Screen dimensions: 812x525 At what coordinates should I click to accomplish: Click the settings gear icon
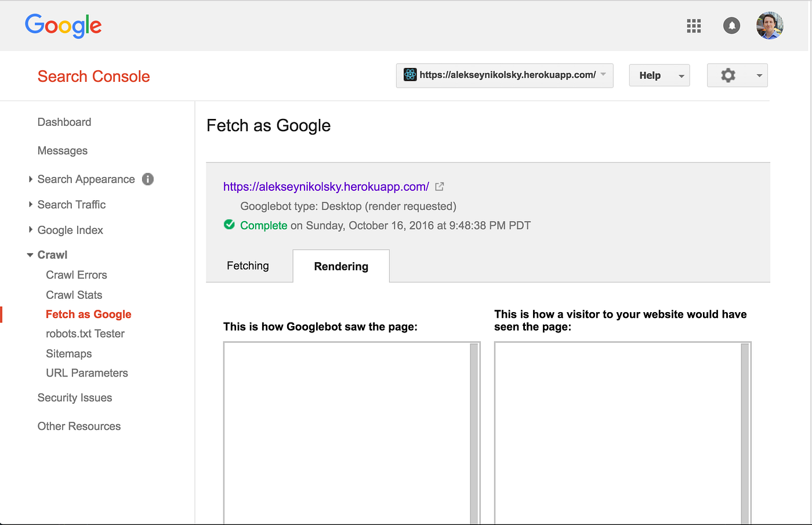(730, 75)
